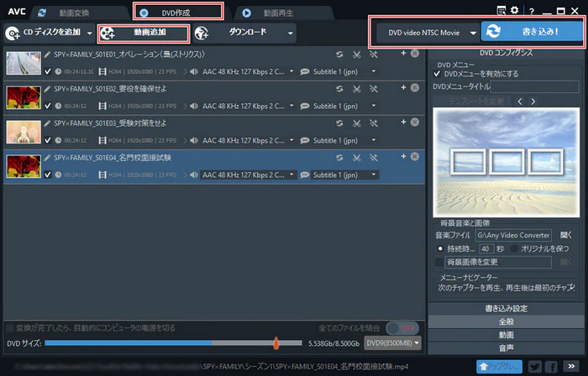Image resolution: width=588 pixels, height=376 pixels.
Task: Remove S01E01 with its X icon
Action: pos(415,53)
